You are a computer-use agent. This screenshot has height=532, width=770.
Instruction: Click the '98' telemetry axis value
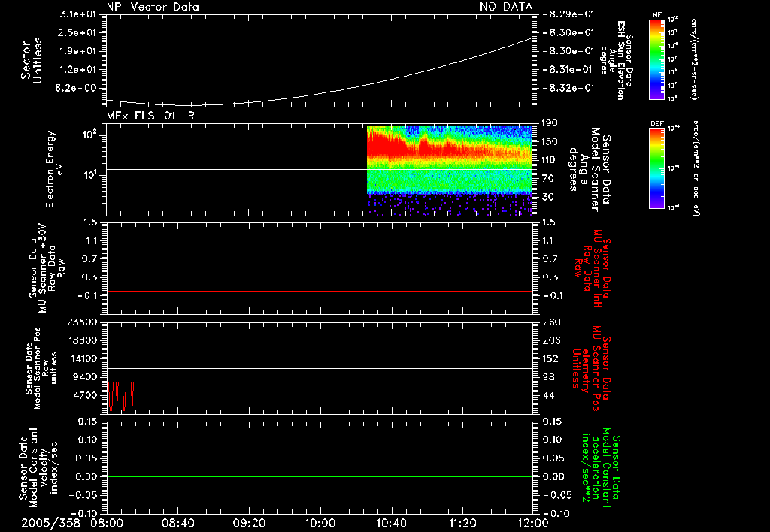click(548, 377)
